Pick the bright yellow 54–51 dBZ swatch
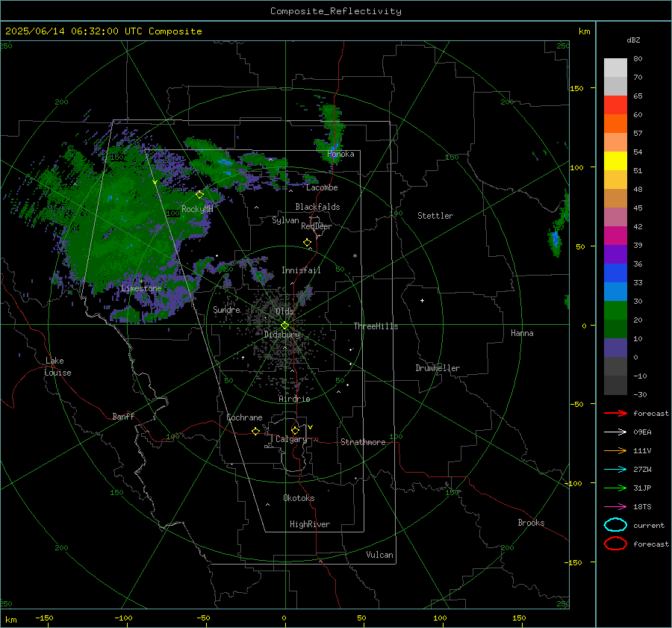Viewport: 672px width, 628px height. tap(615, 161)
